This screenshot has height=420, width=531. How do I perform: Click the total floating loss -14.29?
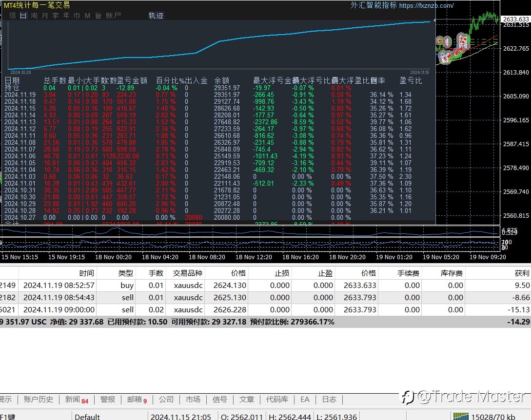pos(518,322)
